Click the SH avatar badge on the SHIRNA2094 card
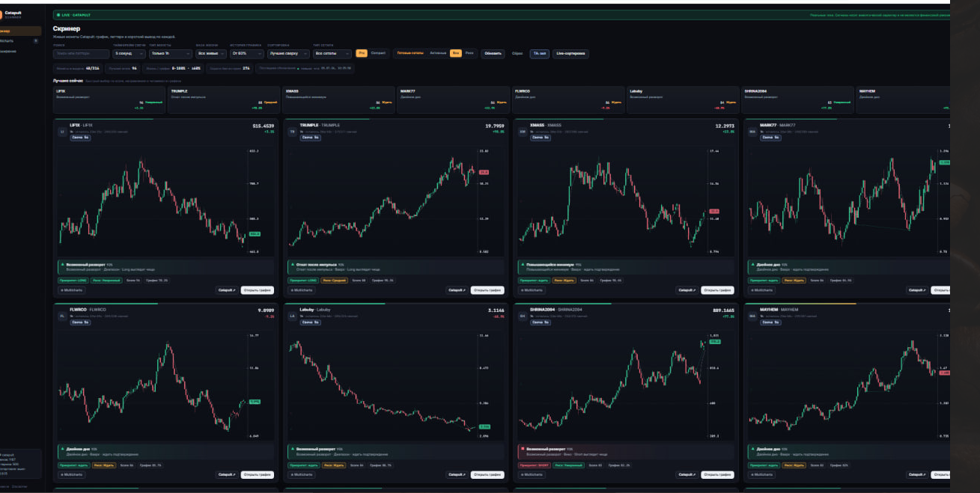 523,316
